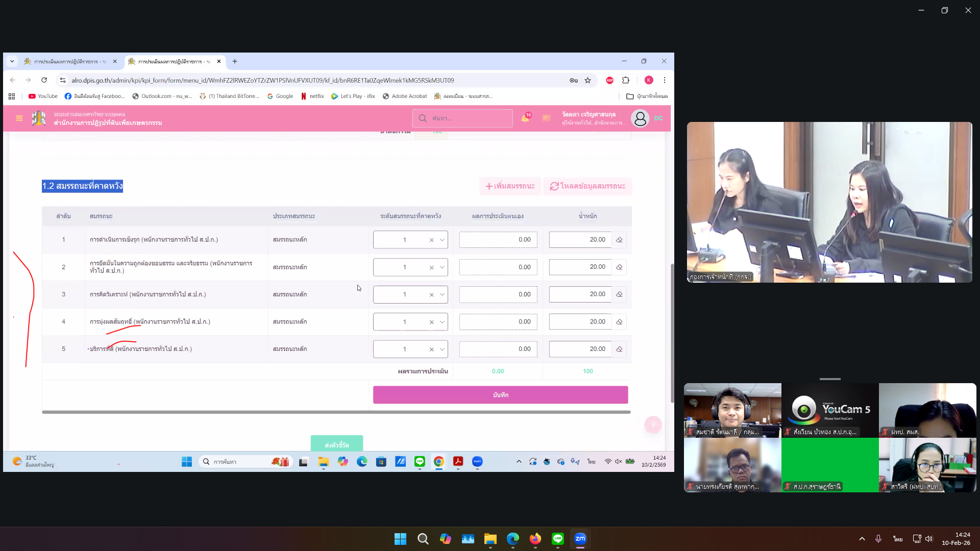Bookmark page with the star icon

[x=588, y=80]
